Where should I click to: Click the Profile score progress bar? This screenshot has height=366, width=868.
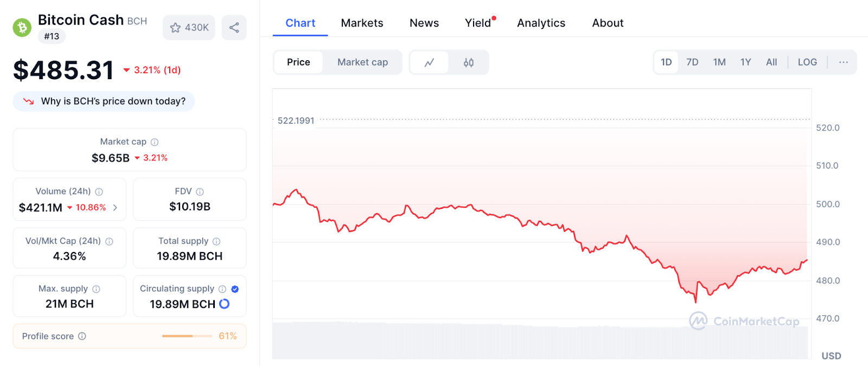click(x=187, y=336)
